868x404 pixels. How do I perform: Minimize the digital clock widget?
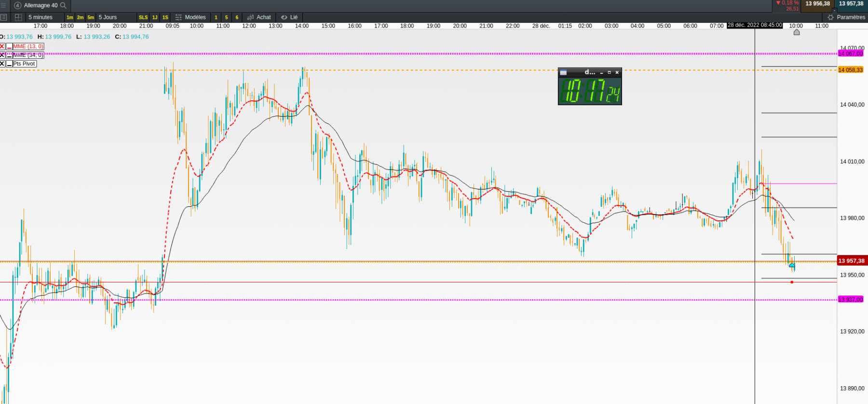click(601, 72)
